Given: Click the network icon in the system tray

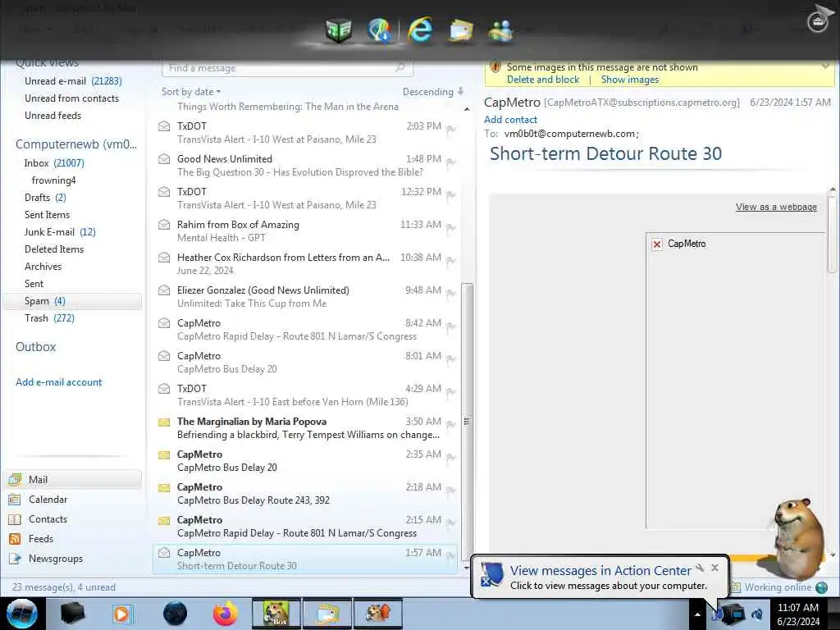Looking at the screenshot, I should [x=733, y=614].
